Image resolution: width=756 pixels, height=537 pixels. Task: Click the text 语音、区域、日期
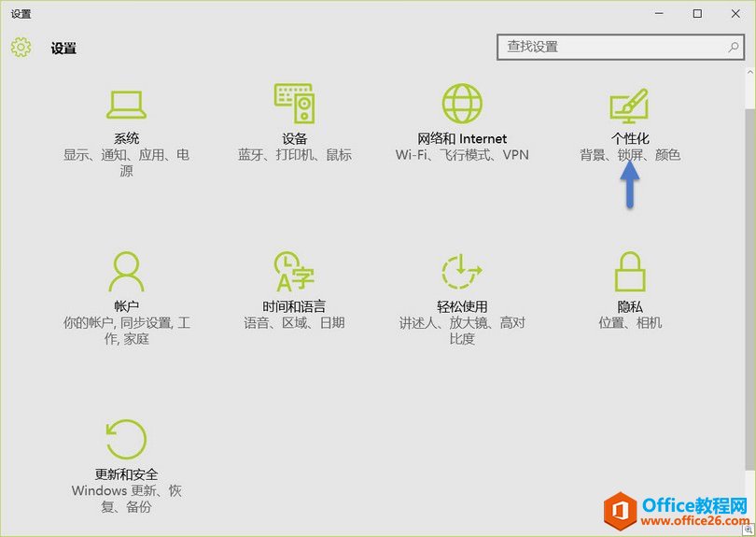(294, 323)
